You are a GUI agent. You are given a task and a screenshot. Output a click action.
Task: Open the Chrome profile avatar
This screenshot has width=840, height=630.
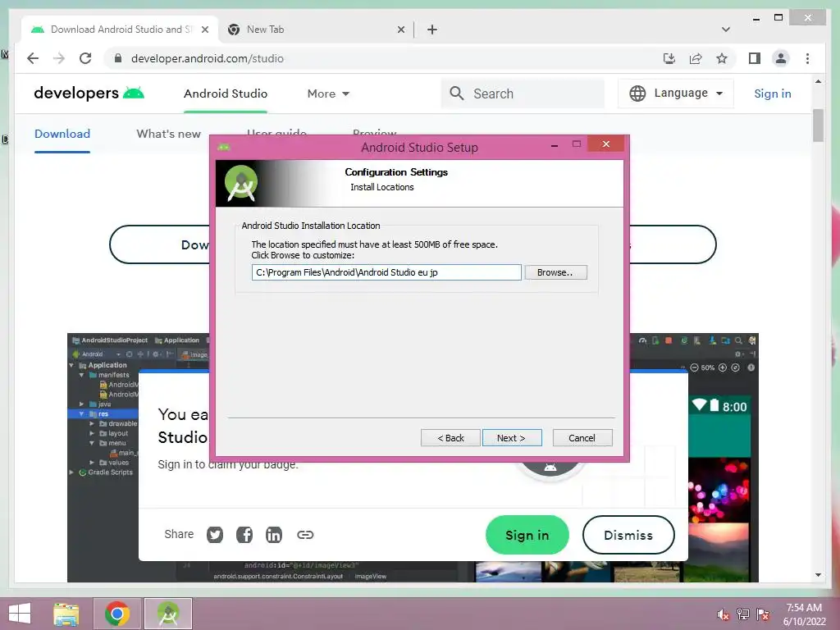pos(781,58)
